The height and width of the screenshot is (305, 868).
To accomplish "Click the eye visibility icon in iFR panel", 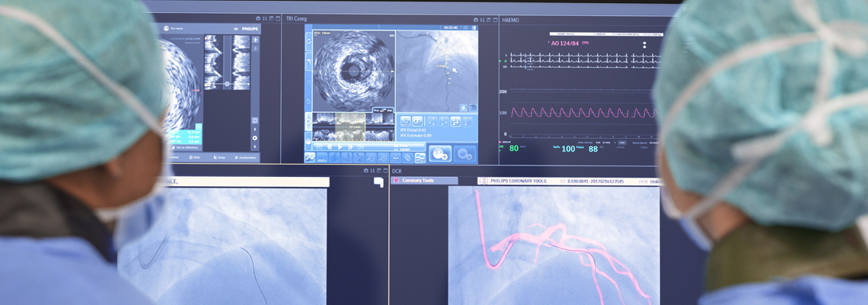I will 418,121.
